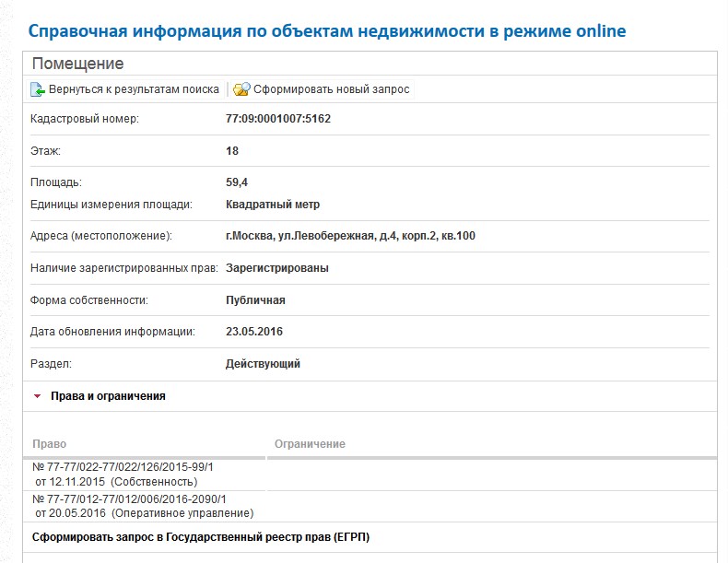The width and height of the screenshot is (728, 563).
Task: Click the 'Право' column header
Action: (x=49, y=444)
